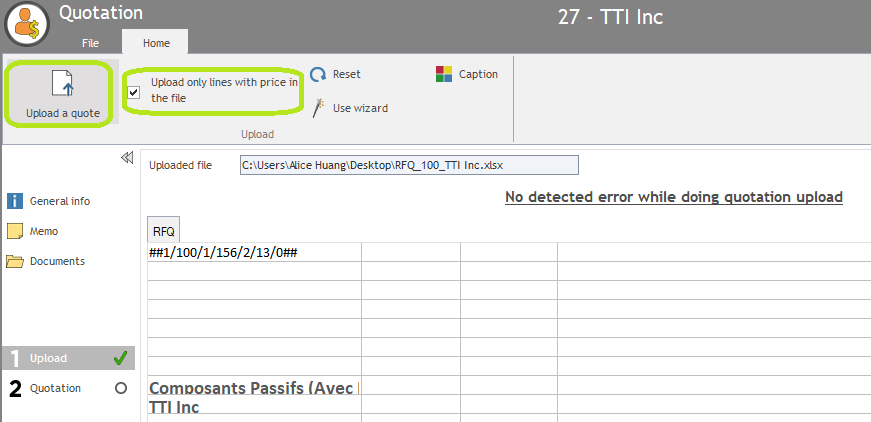Go to step 1 Upload

point(48,358)
